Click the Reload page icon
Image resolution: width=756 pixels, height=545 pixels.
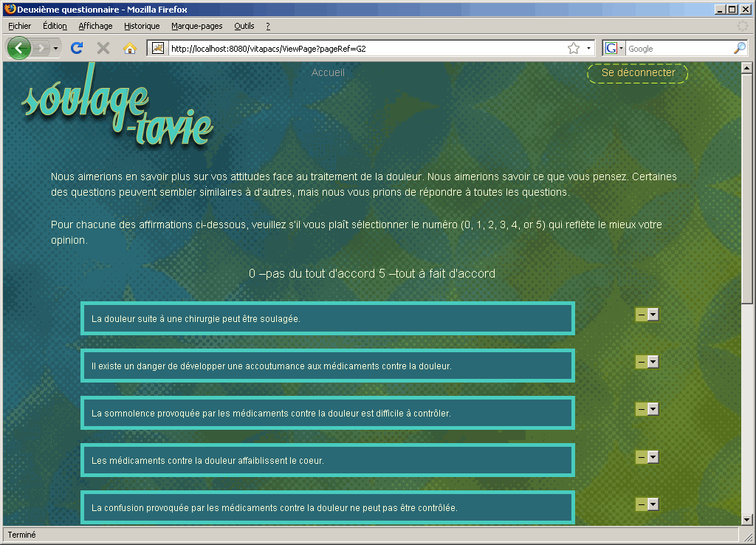point(76,48)
